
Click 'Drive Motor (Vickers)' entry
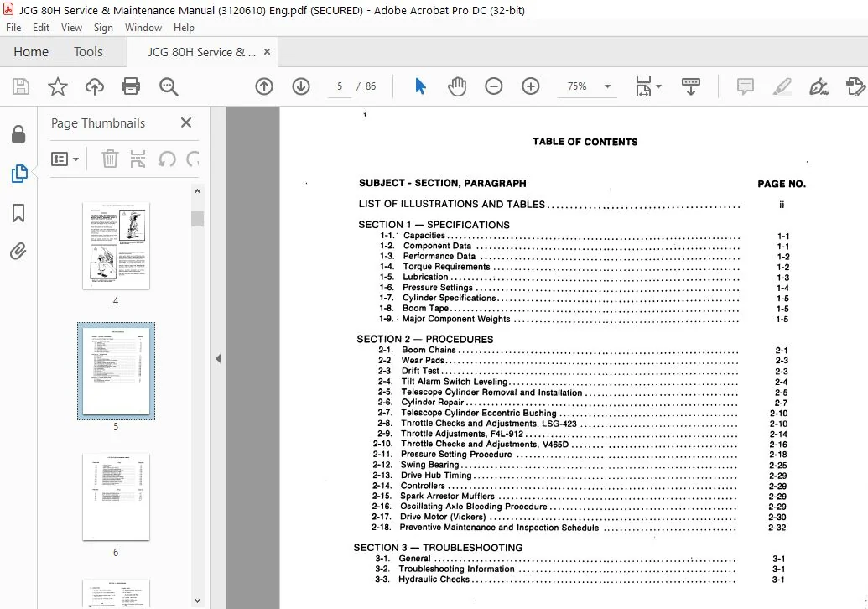442,517
